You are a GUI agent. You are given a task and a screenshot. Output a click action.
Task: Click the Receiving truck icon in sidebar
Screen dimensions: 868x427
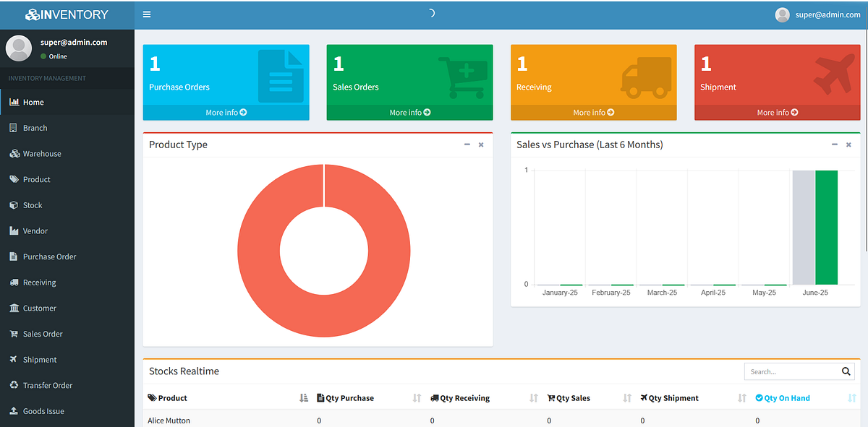point(14,282)
